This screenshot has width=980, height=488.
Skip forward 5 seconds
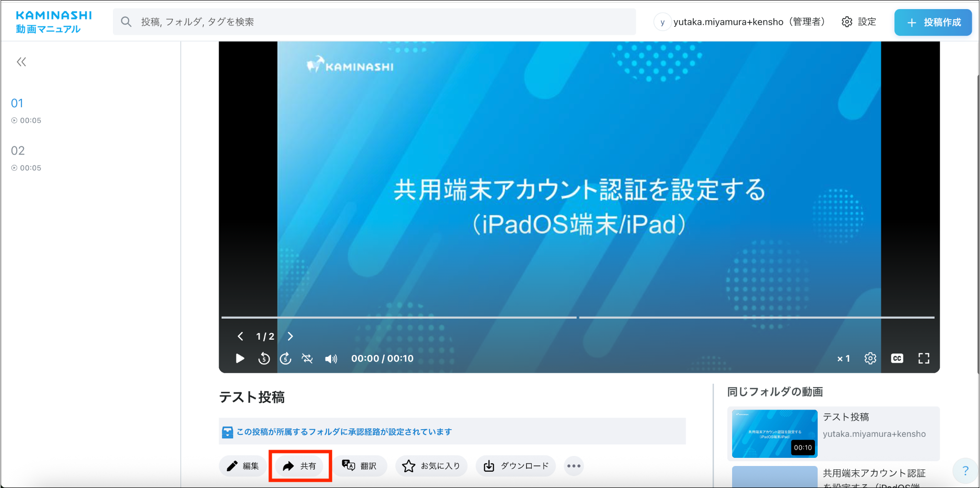click(286, 358)
